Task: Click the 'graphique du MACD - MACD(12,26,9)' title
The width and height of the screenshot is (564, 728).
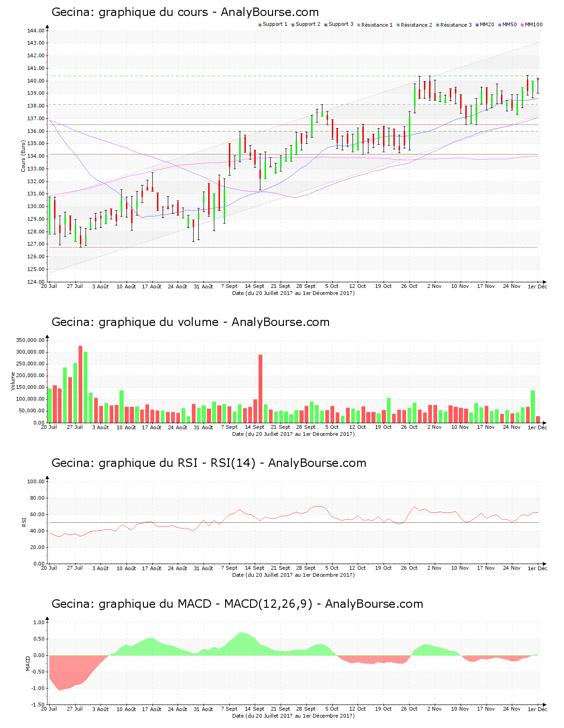Action: [x=205, y=604]
